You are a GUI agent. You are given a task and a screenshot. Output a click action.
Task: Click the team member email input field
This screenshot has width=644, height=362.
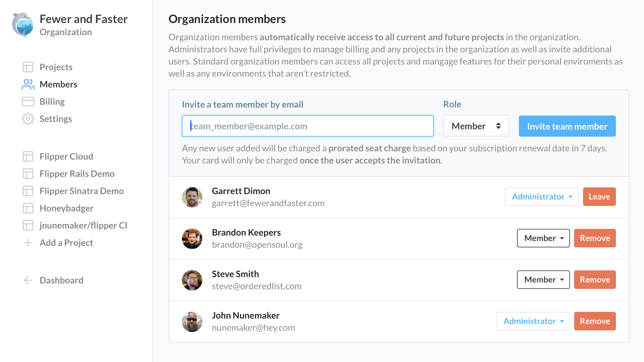click(x=307, y=126)
